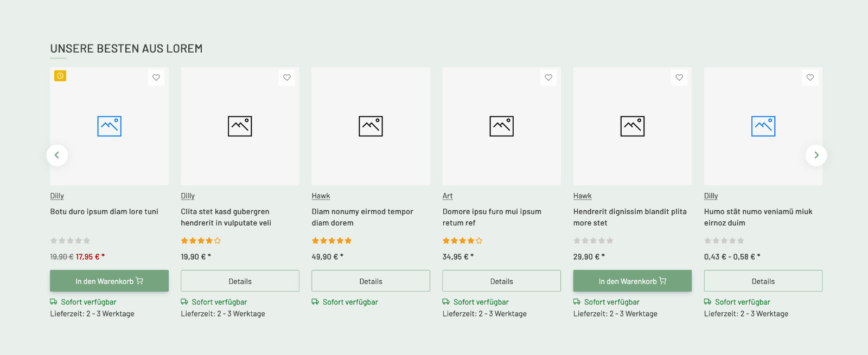Click heart icon on Humo stät product
The width and height of the screenshot is (868, 355).
810,78
